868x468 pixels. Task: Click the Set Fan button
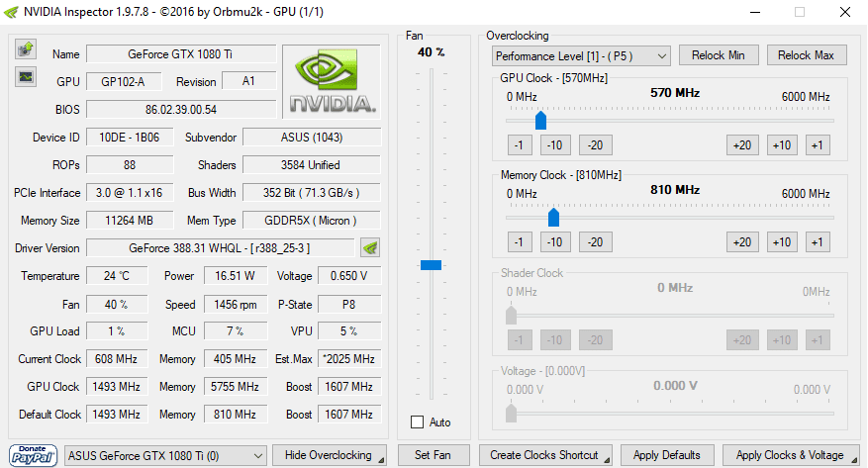[433, 455]
